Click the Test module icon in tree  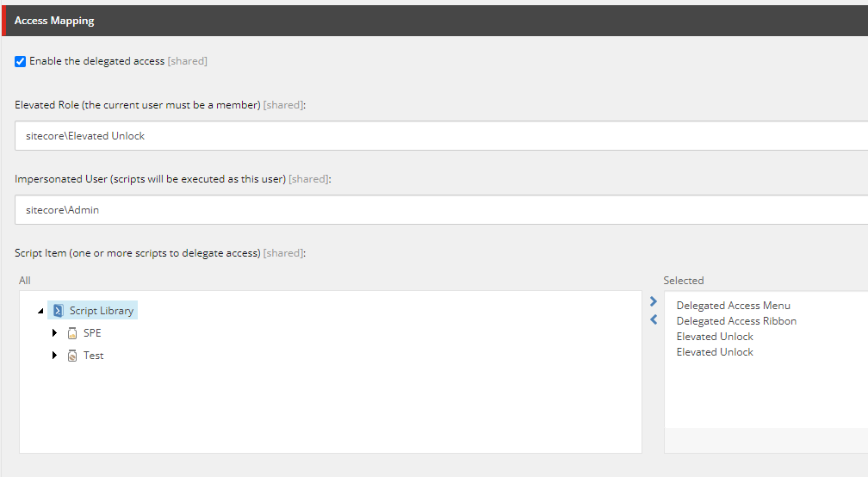pyautogui.click(x=72, y=356)
